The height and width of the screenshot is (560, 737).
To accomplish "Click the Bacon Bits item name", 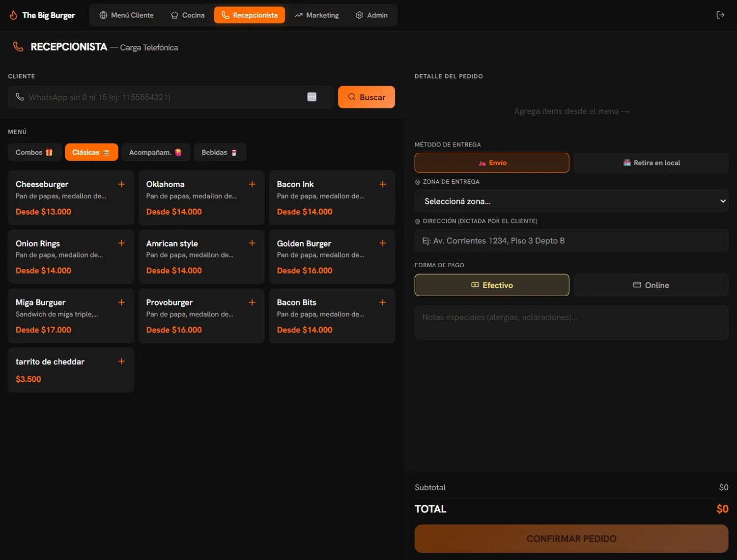I will pos(297,303).
